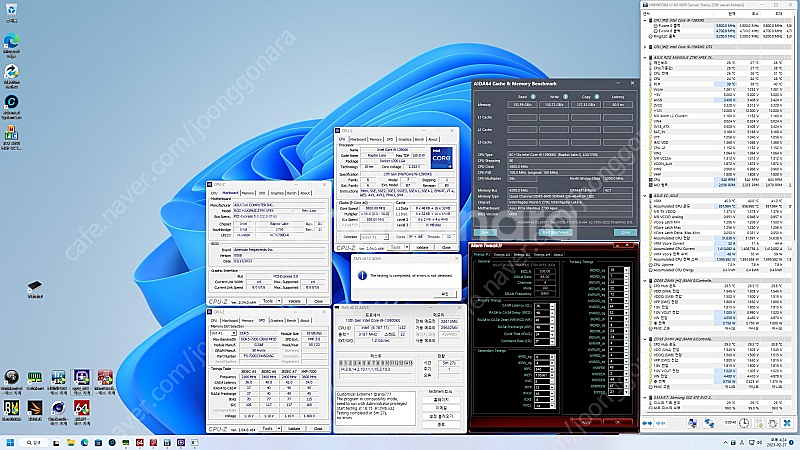The image size is (800, 450).
Task: Click the HWiNFO right double-arrow toolbar icon
Action: point(661,423)
